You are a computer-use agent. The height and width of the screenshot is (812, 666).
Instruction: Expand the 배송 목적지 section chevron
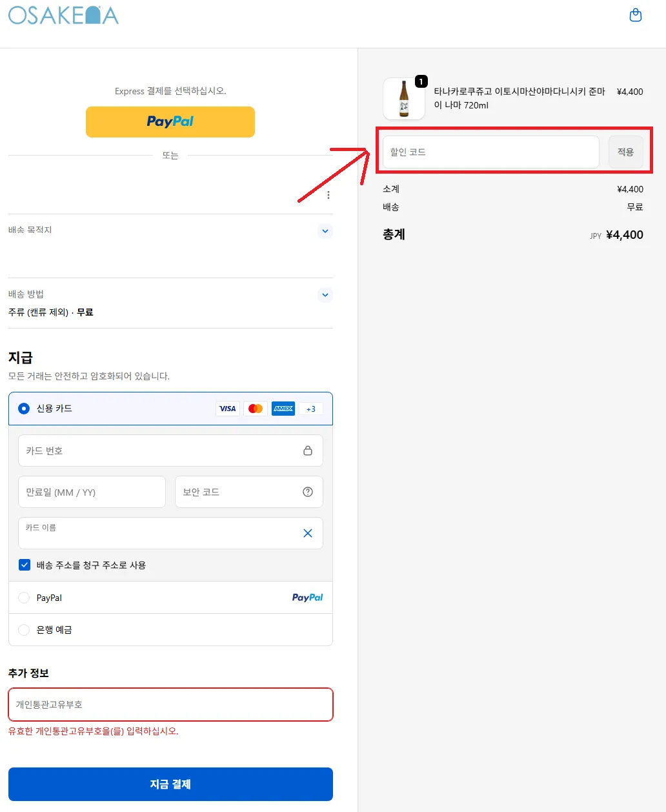click(x=325, y=231)
